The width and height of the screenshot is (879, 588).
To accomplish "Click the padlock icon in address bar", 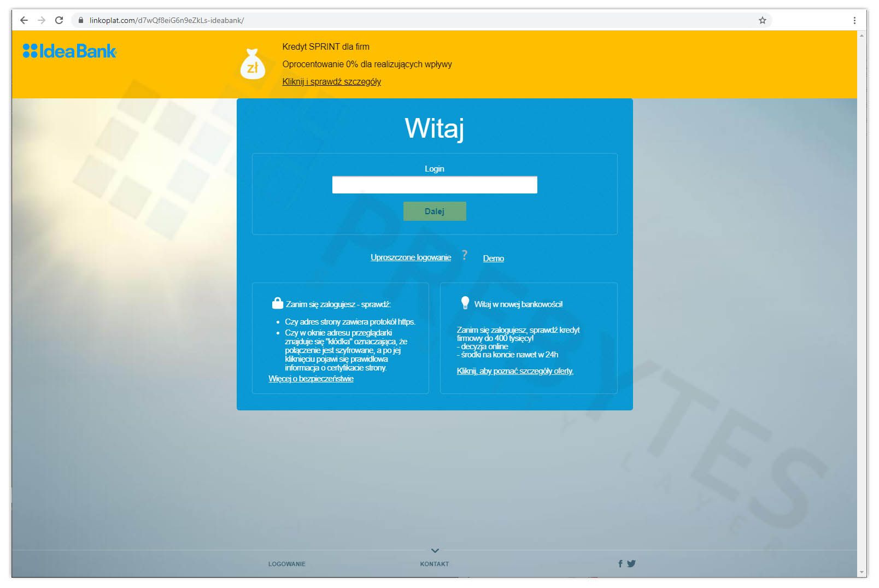I will point(81,20).
